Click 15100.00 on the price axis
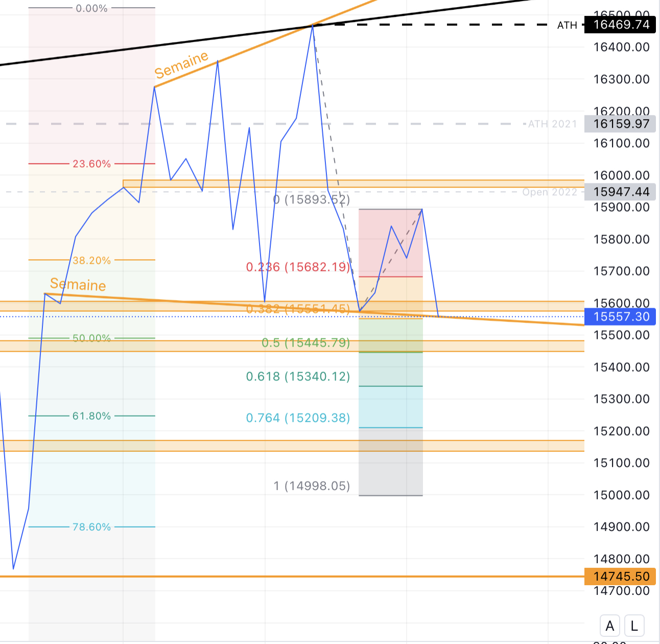This screenshot has height=644, width=660. point(621,463)
